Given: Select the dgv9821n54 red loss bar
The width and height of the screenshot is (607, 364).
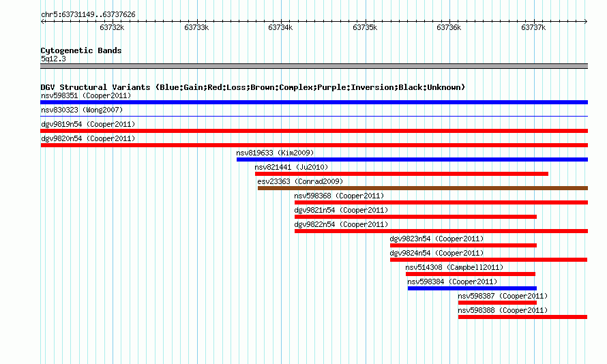Looking at the screenshot, I should point(415,217).
